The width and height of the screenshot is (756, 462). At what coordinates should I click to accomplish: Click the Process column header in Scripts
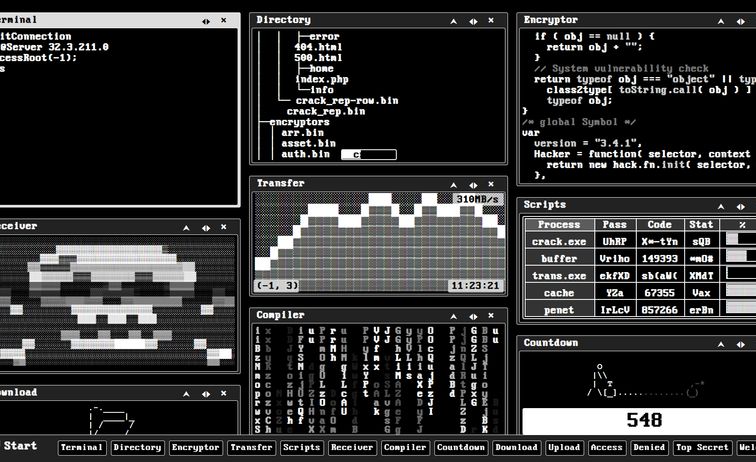[559, 225]
